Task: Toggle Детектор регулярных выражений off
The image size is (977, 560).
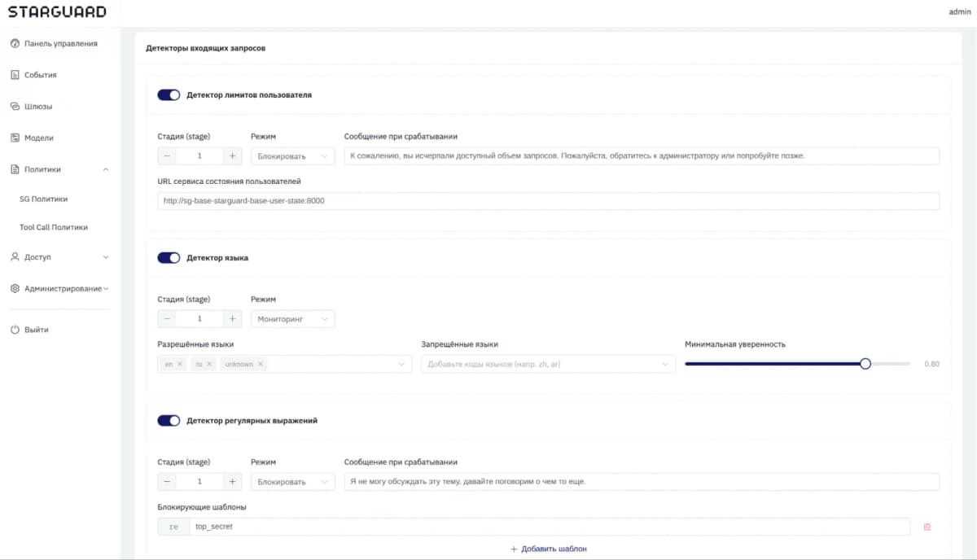Action: point(169,421)
